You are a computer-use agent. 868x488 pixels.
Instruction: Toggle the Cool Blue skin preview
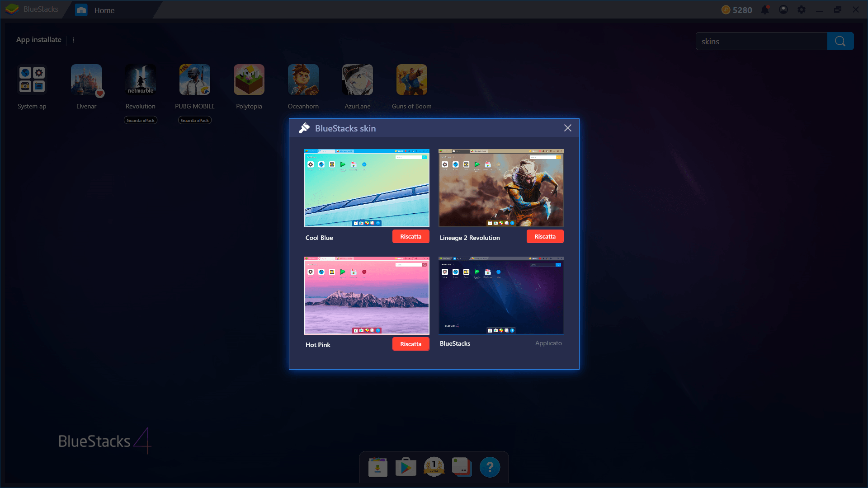(367, 188)
